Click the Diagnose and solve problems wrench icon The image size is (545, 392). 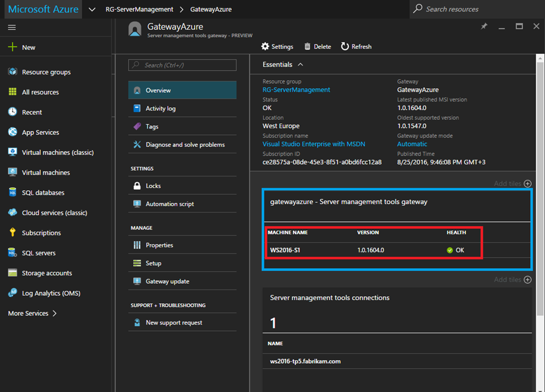coord(137,144)
